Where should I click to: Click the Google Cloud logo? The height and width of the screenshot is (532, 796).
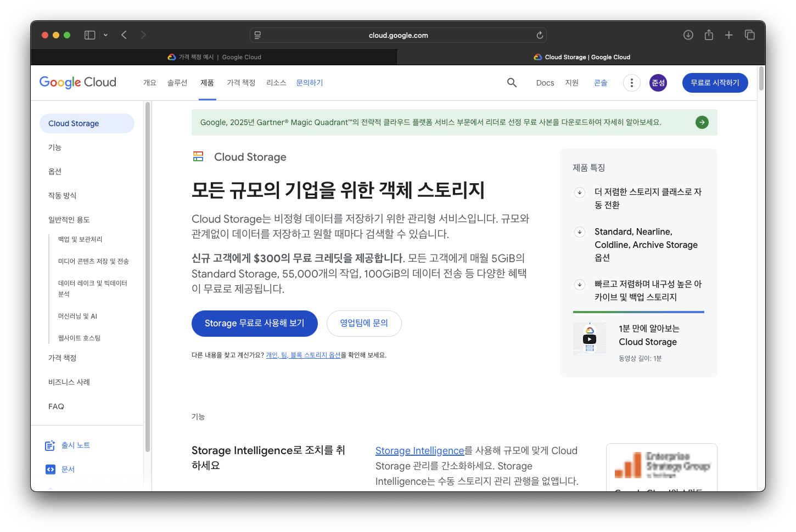coord(78,82)
